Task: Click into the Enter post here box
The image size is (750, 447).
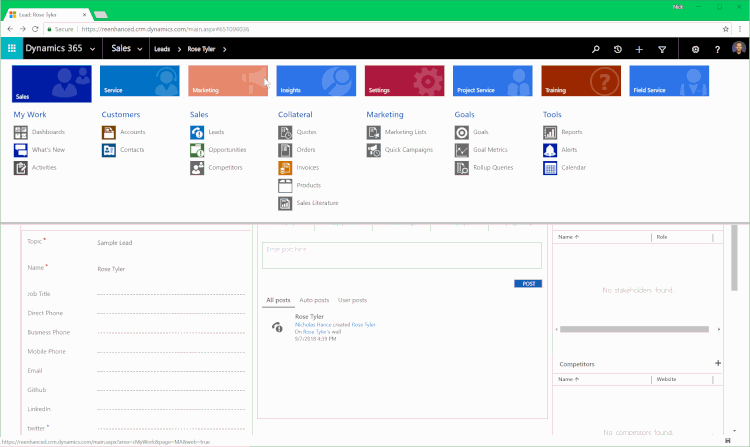Action: pos(402,255)
